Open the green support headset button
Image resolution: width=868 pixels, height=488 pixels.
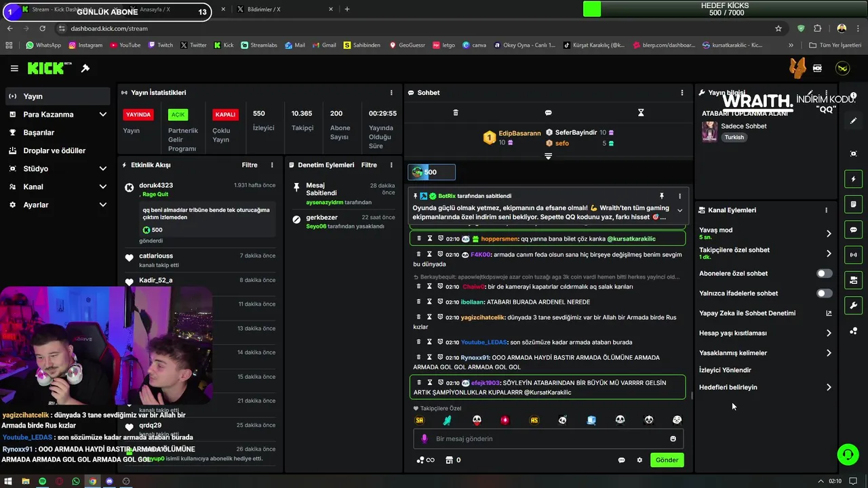(848, 454)
